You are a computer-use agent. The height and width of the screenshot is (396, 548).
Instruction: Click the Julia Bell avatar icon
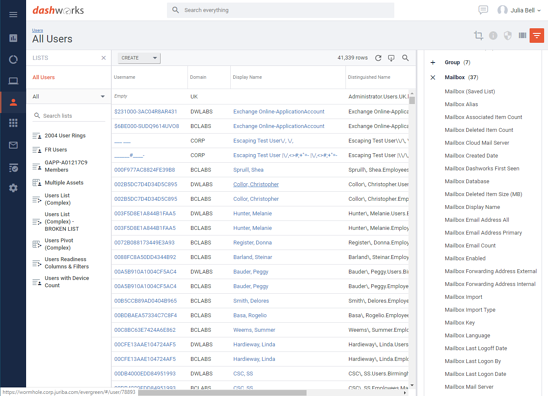502,10
